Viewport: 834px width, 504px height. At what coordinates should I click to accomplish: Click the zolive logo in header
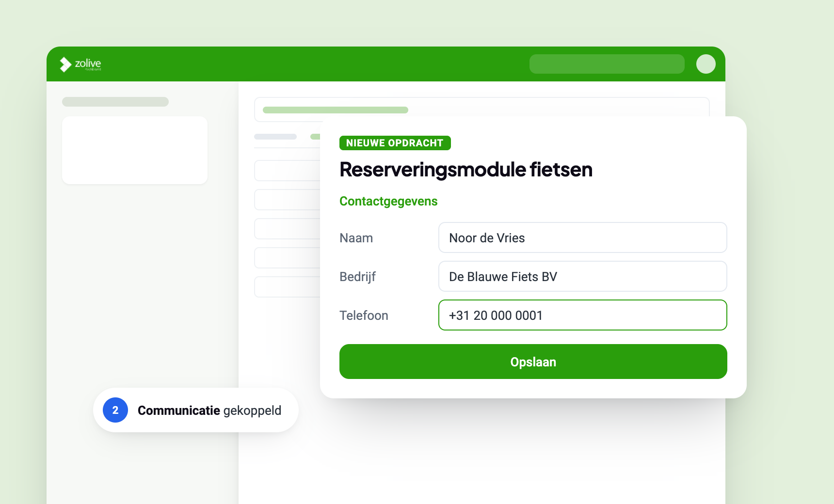click(80, 64)
